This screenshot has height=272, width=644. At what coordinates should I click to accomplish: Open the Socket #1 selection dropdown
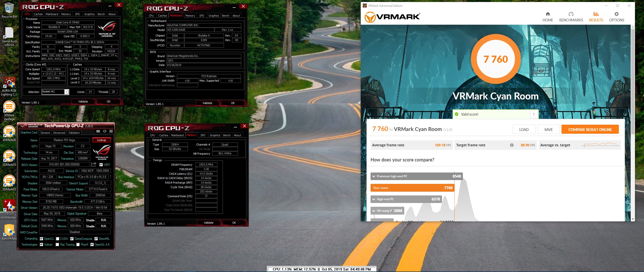[x=66, y=92]
